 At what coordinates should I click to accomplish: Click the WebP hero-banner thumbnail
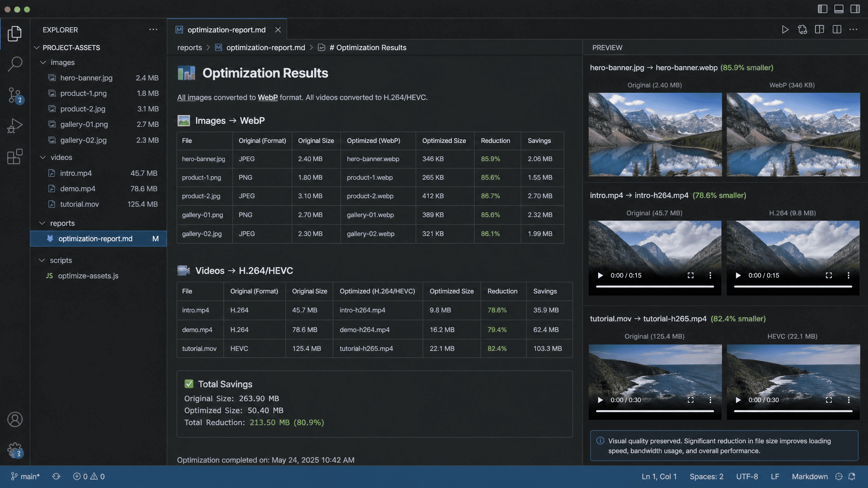click(793, 135)
